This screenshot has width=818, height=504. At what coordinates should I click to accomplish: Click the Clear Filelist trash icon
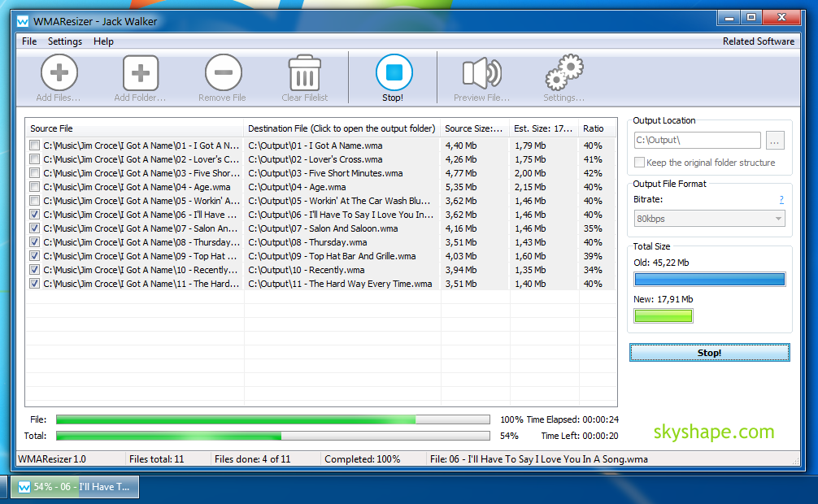pos(305,73)
